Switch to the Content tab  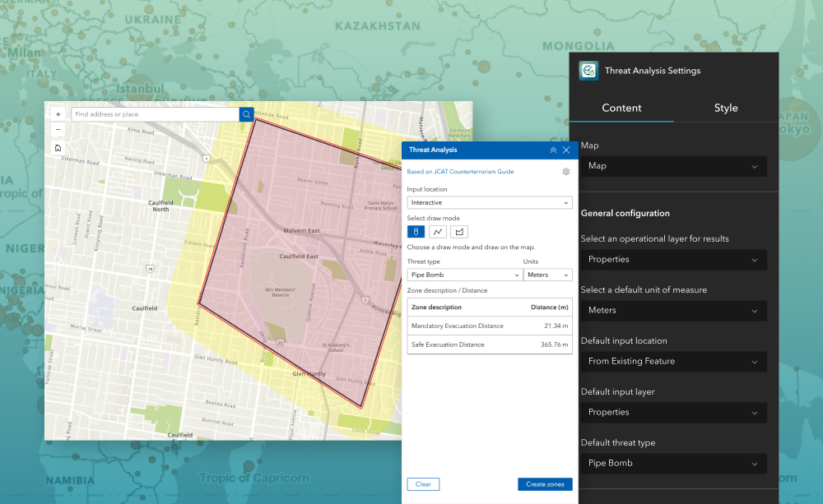(x=621, y=108)
